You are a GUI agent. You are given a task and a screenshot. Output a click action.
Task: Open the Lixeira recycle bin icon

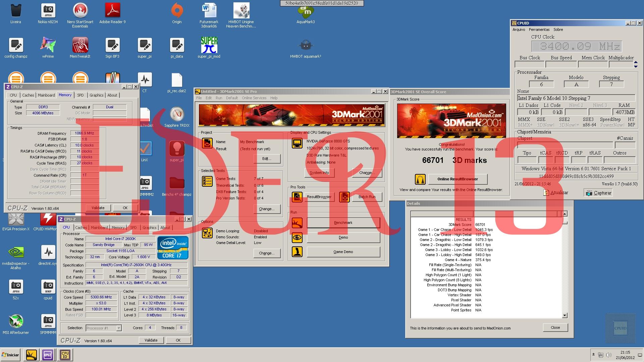coord(16,13)
